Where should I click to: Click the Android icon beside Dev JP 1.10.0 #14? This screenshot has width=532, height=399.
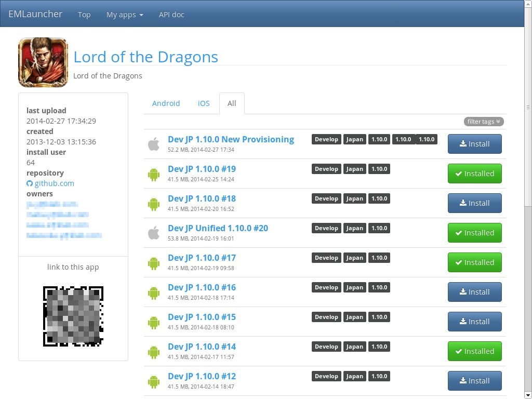(x=154, y=352)
